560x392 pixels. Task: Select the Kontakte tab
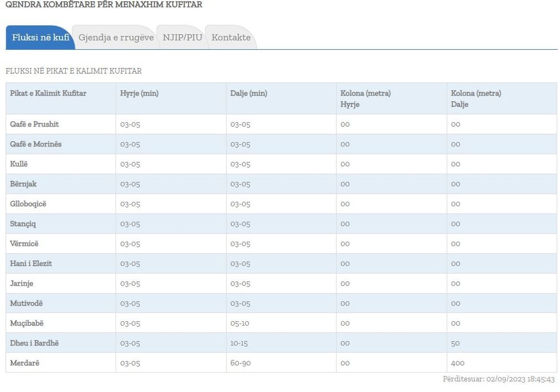231,37
